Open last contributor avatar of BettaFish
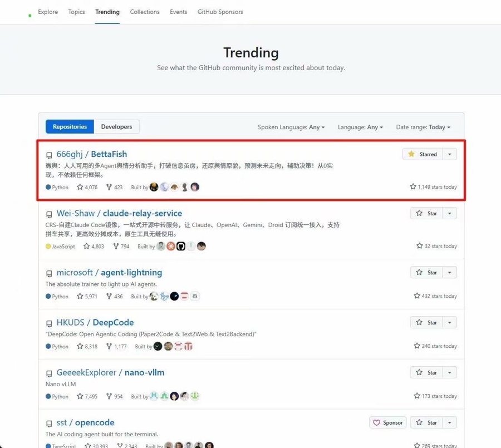The height and width of the screenshot is (448, 501). [x=195, y=187]
